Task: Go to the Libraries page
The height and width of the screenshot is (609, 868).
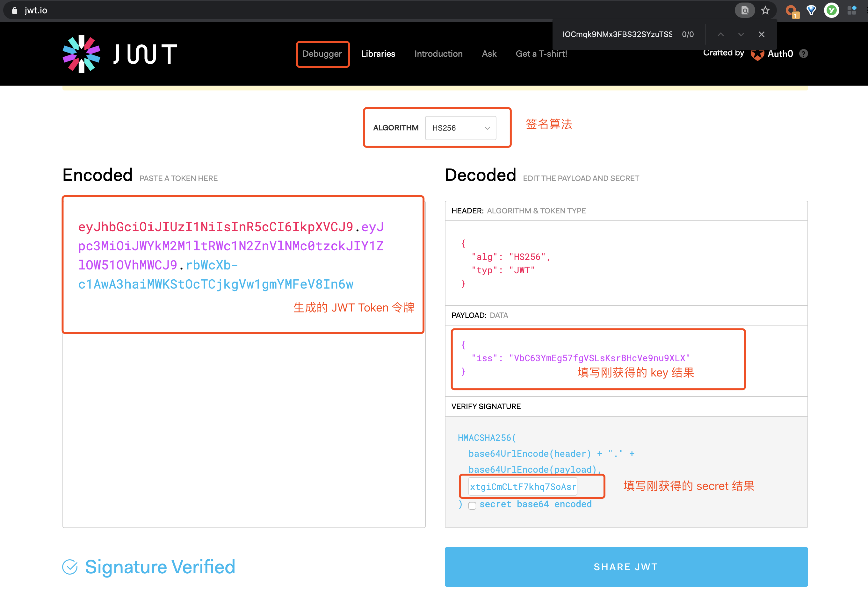Action: [378, 54]
